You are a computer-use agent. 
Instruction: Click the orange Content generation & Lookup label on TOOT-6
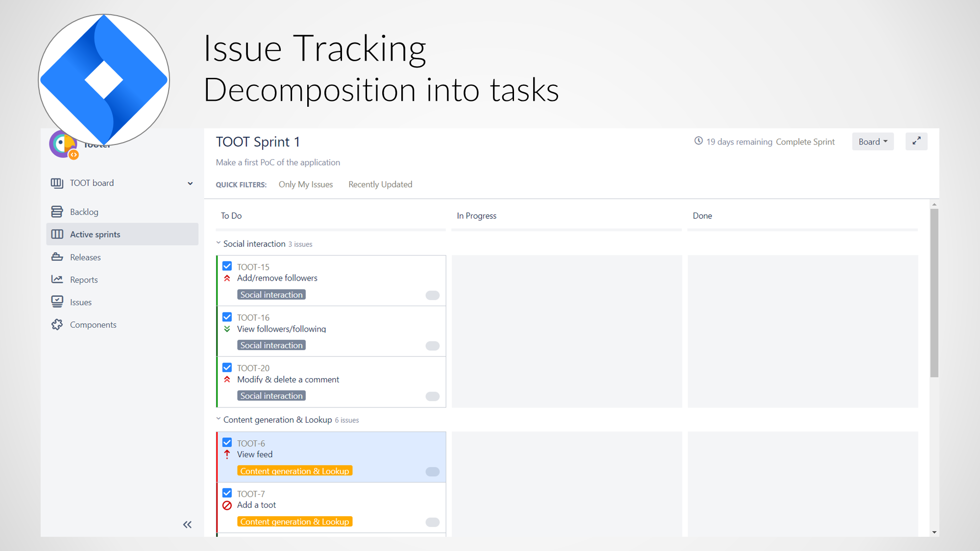(x=294, y=471)
